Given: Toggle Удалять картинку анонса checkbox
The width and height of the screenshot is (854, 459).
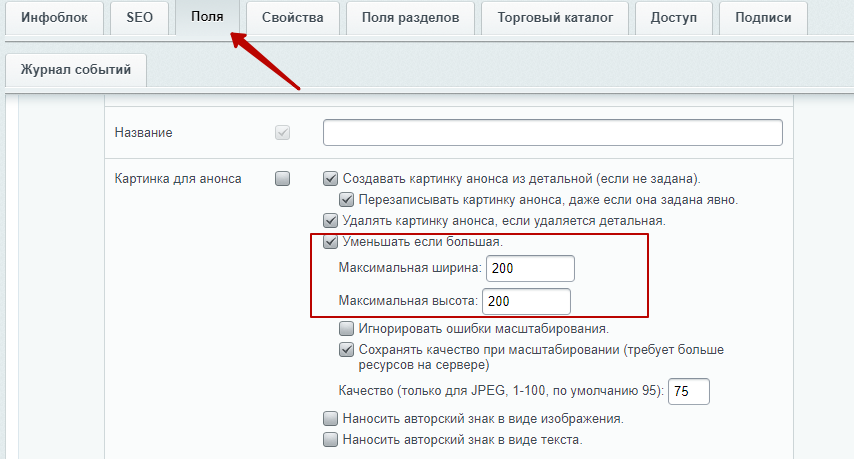Looking at the screenshot, I should (x=330, y=221).
